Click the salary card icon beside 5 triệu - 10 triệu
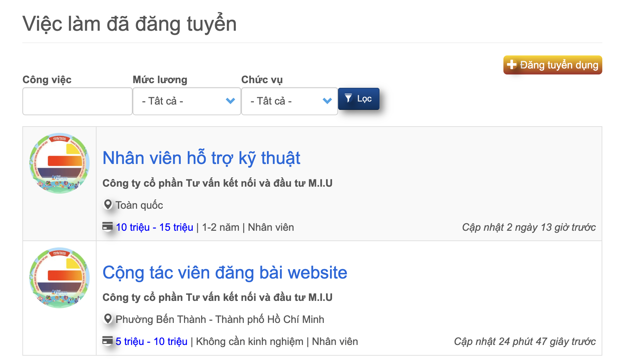Viewport: 620px width, 364px height. pyautogui.click(x=107, y=341)
